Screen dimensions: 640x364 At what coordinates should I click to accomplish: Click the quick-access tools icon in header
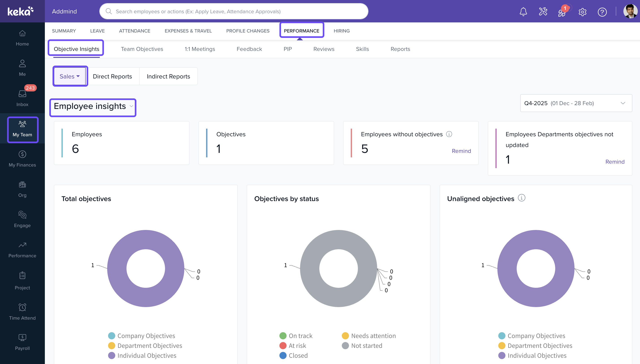pyautogui.click(x=543, y=12)
